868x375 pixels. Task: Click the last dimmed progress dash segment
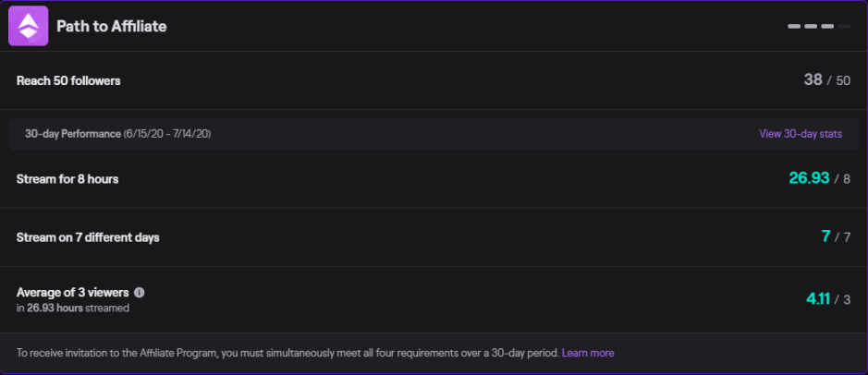pyautogui.click(x=844, y=26)
